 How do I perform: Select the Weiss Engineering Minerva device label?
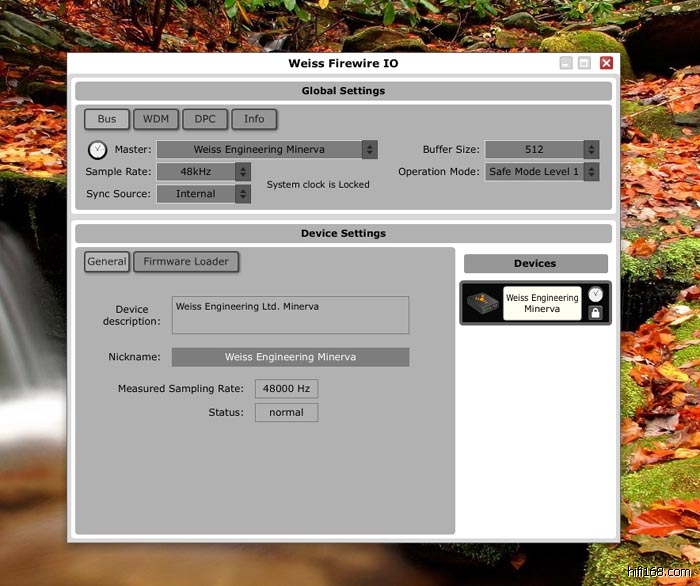coord(541,304)
